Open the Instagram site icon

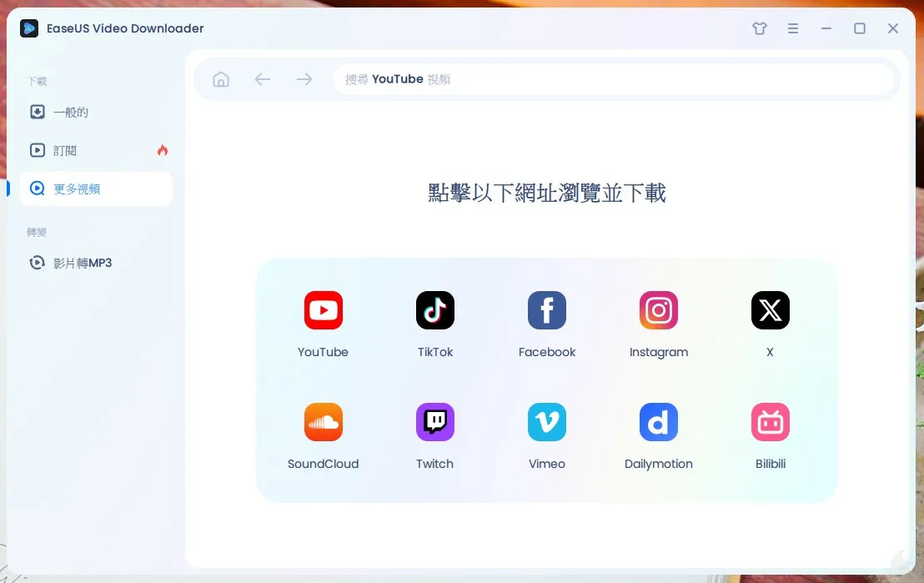(x=659, y=310)
